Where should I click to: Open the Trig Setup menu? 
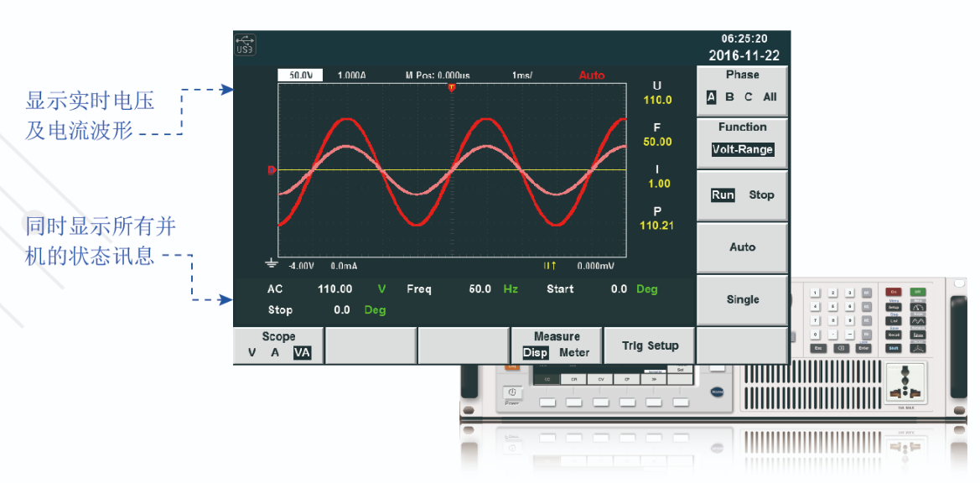(650, 345)
